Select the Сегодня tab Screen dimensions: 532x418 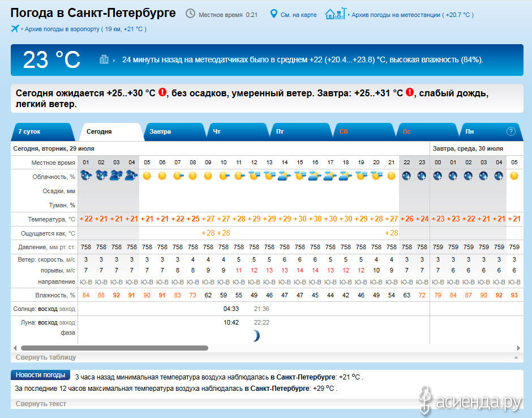click(x=110, y=131)
